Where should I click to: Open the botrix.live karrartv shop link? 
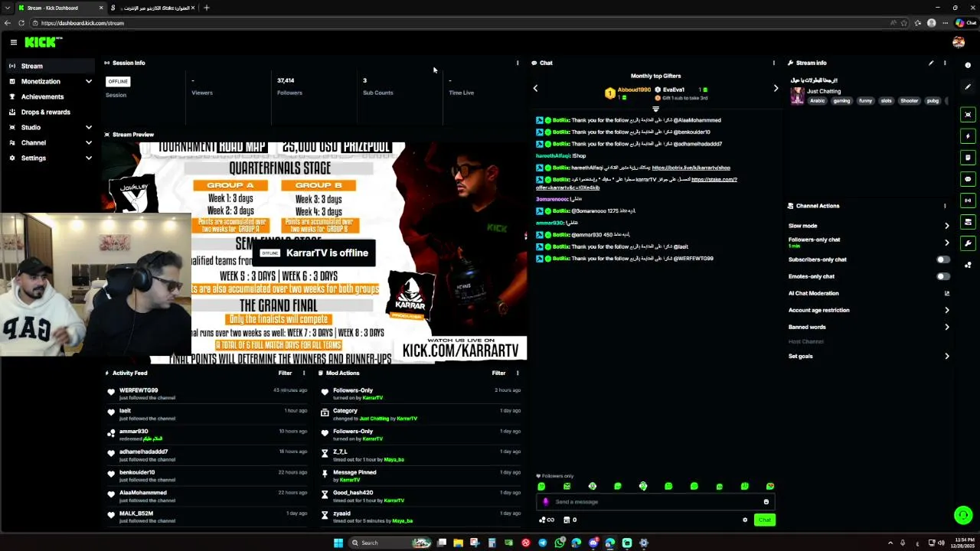coord(691,168)
